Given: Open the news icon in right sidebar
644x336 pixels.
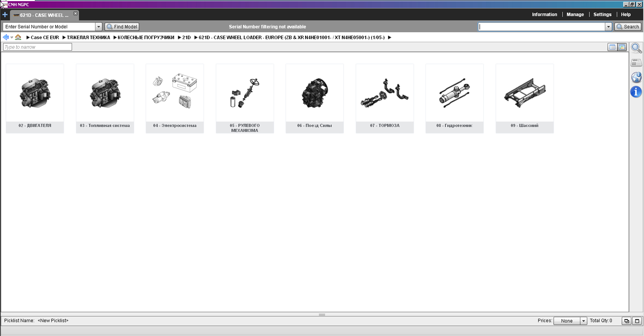Looking at the screenshot, I should [x=636, y=63].
